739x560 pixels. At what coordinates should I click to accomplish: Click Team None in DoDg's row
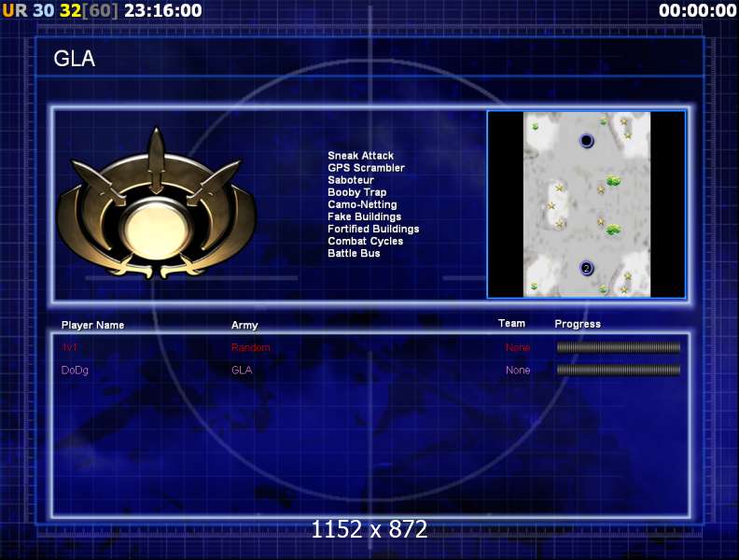(x=518, y=370)
